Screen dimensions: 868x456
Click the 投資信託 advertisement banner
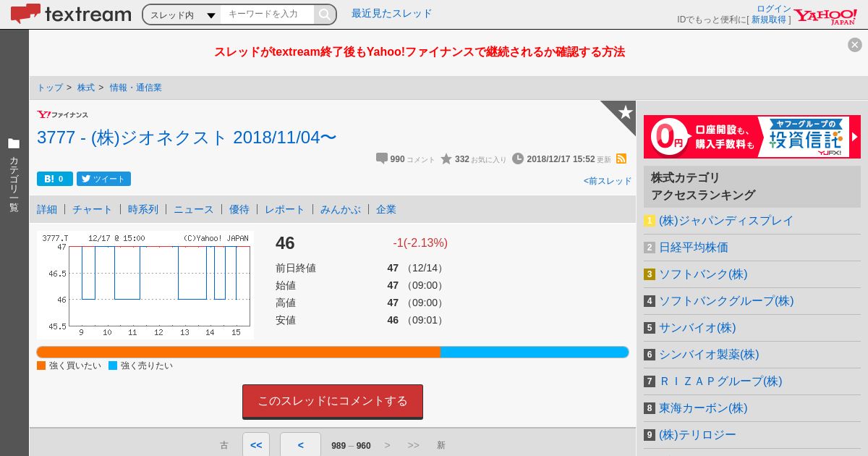coord(752,137)
